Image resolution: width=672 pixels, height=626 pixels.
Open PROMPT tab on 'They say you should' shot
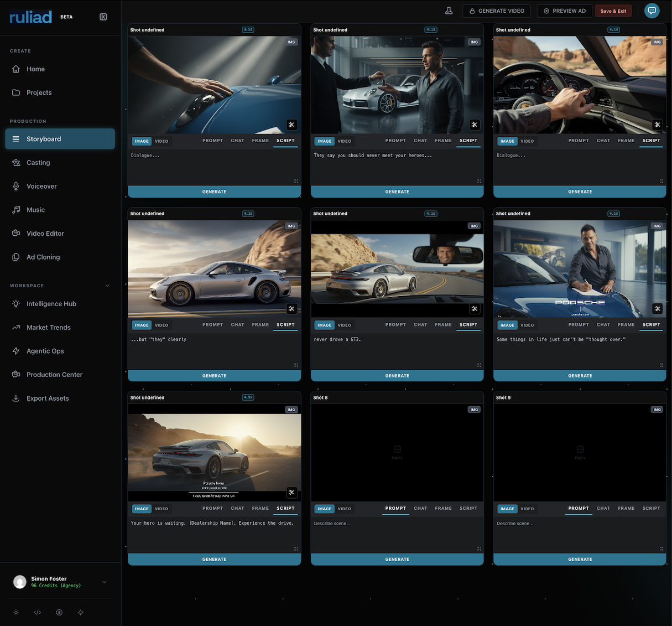(x=395, y=141)
